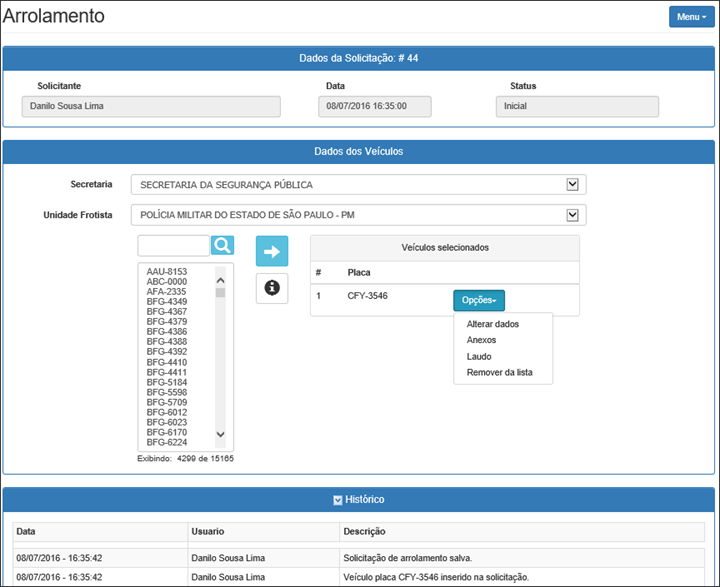Click the magnifying glass search icon
Image resolution: width=720 pixels, height=587 pixels.
pyautogui.click(x=222, y=246)
